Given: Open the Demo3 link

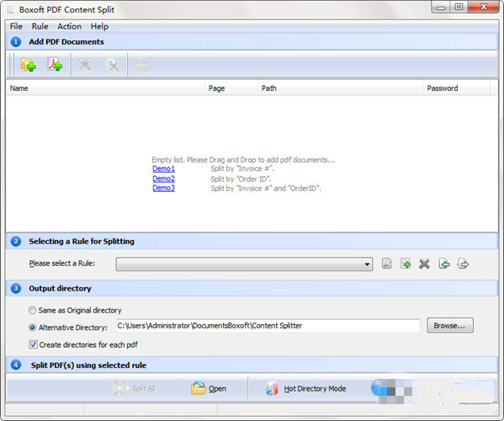Looking at the screenshot, I should [x=163, y=188].
